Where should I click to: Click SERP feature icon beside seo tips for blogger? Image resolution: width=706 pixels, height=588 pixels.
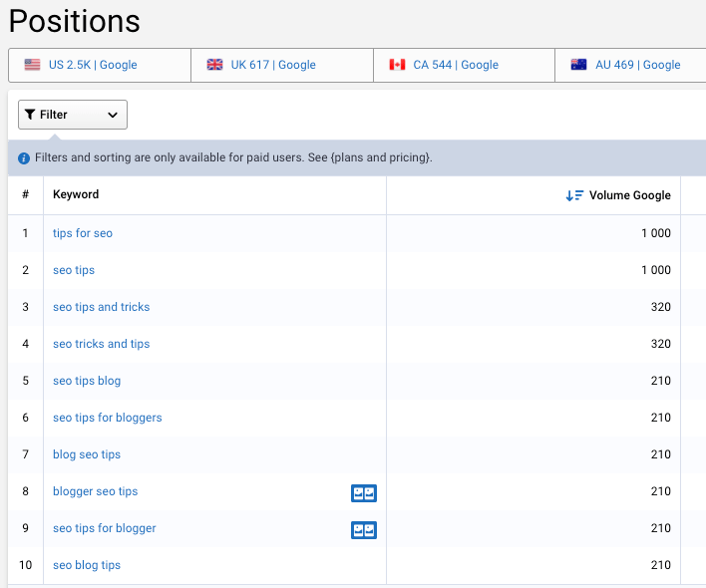pos(364,530)
